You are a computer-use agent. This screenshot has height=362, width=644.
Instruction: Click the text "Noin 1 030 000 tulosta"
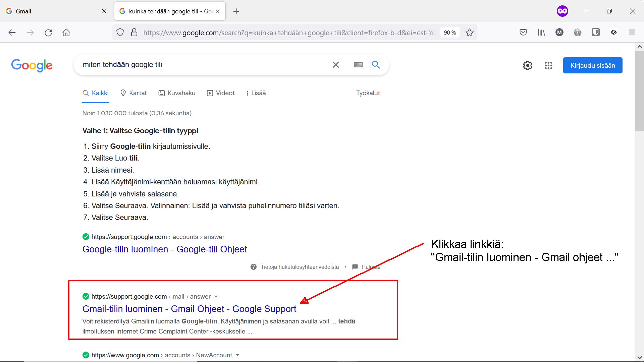tap(115, 113)
